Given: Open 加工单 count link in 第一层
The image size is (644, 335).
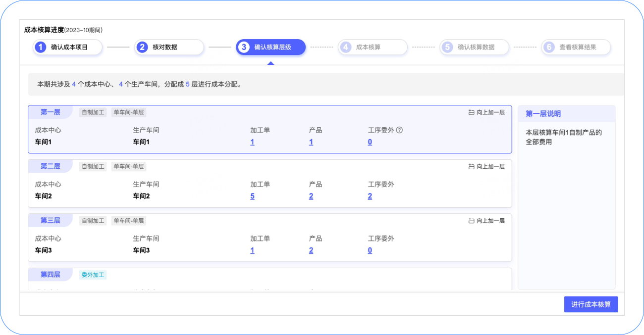Looking at the screenshot, I should pyautogui.click(x=252, y=142).
